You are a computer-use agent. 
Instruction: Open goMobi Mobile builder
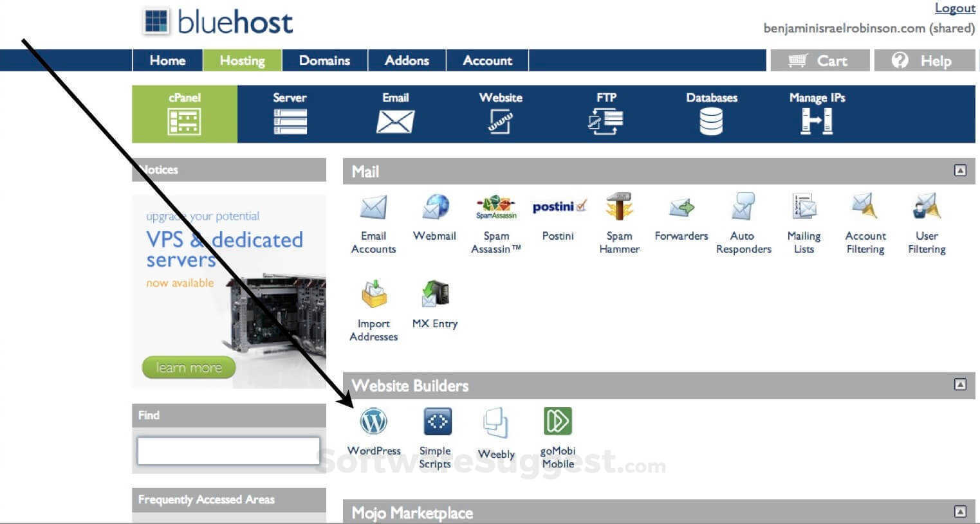(x=558, y=438)
